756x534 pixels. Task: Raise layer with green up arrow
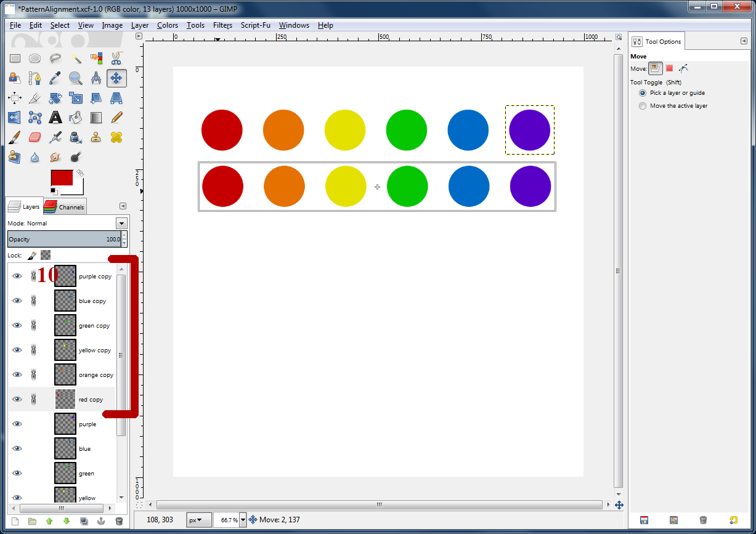[49, 521]
